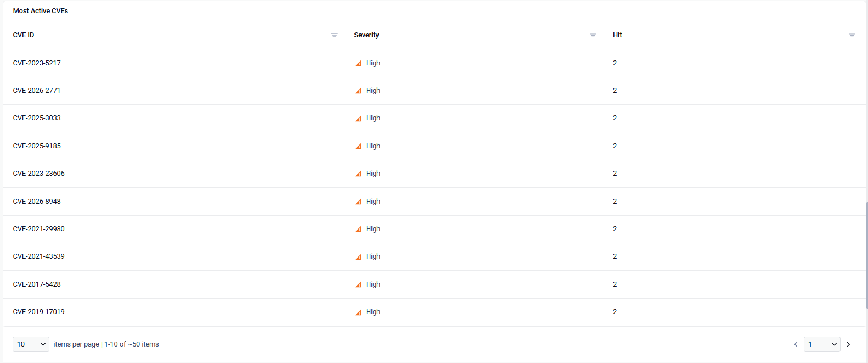The height and width of the screenshot is (363, 868).
Task: Select the CVE-2017-5428 entry
Action: tap(37, 284)
